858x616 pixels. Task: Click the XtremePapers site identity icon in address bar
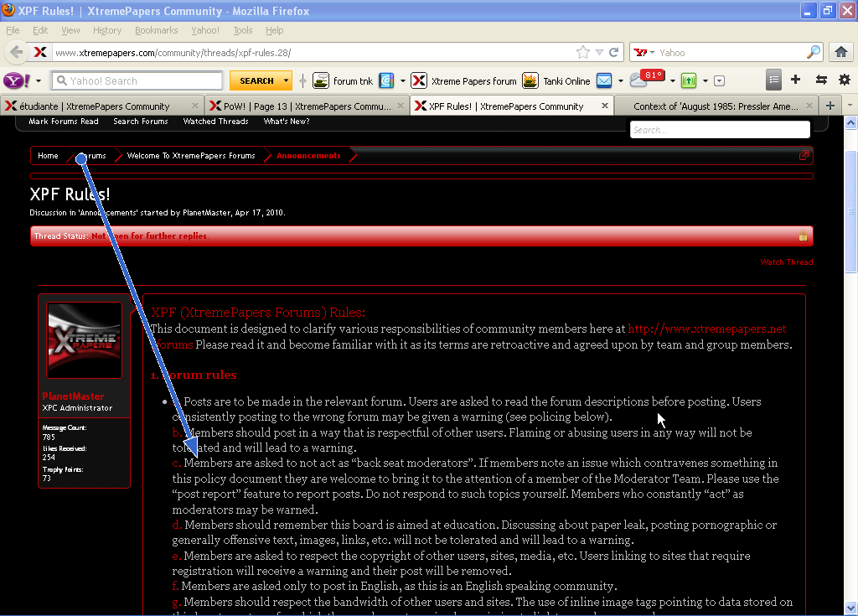[x=40, y=53]
